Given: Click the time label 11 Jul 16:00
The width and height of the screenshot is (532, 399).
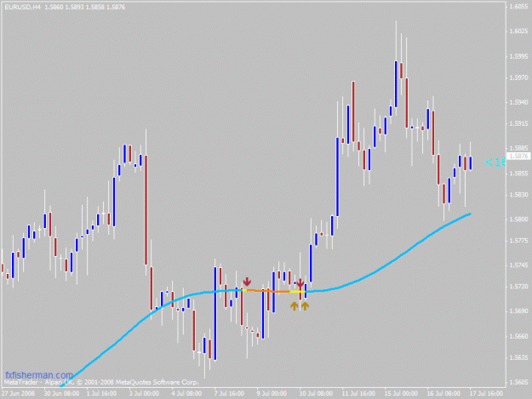Looking at the screenshot, I should pyautogui.click(x=358, y=394).
